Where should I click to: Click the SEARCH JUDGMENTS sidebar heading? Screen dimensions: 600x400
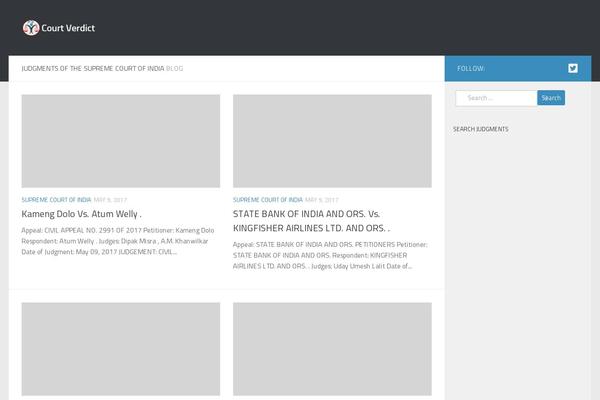(x=481, y=129)
